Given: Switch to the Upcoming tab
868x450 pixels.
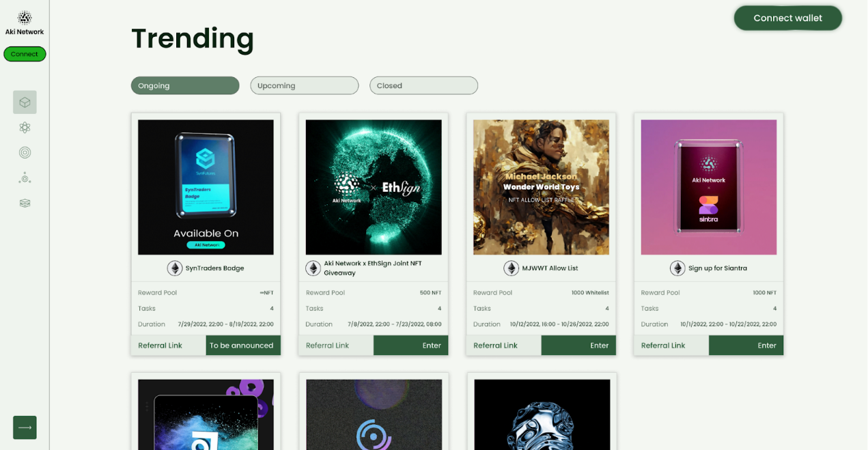Looking at the screenshot, I should (x=305, y=85).
